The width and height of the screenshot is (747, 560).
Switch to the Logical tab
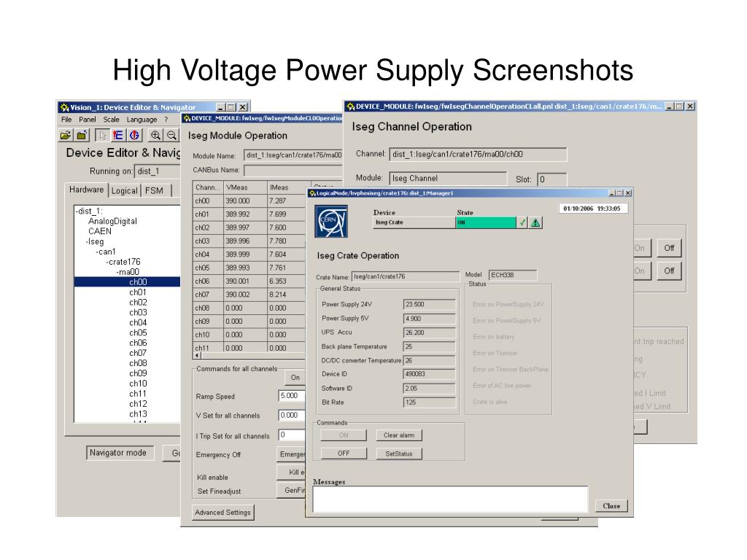click(x=124, y=190)
